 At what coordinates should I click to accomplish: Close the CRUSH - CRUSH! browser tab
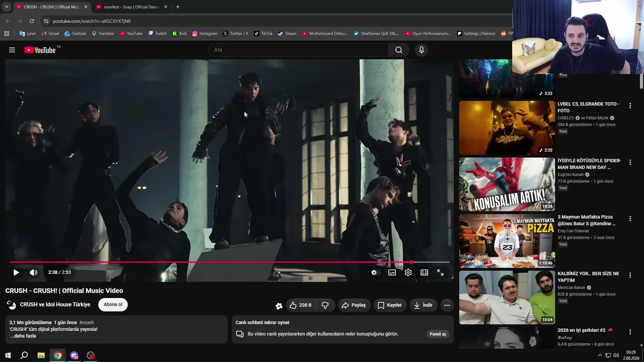click(x=86, y=7)
